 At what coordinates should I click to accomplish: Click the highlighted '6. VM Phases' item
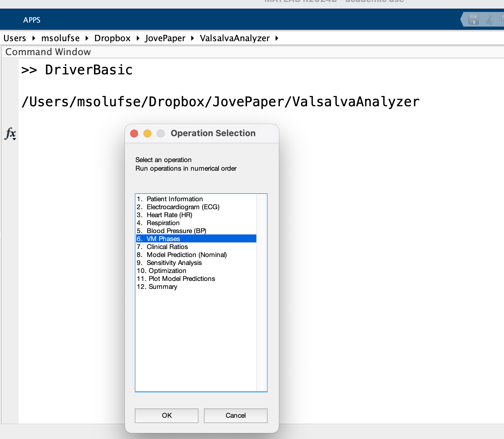(196, 239)
